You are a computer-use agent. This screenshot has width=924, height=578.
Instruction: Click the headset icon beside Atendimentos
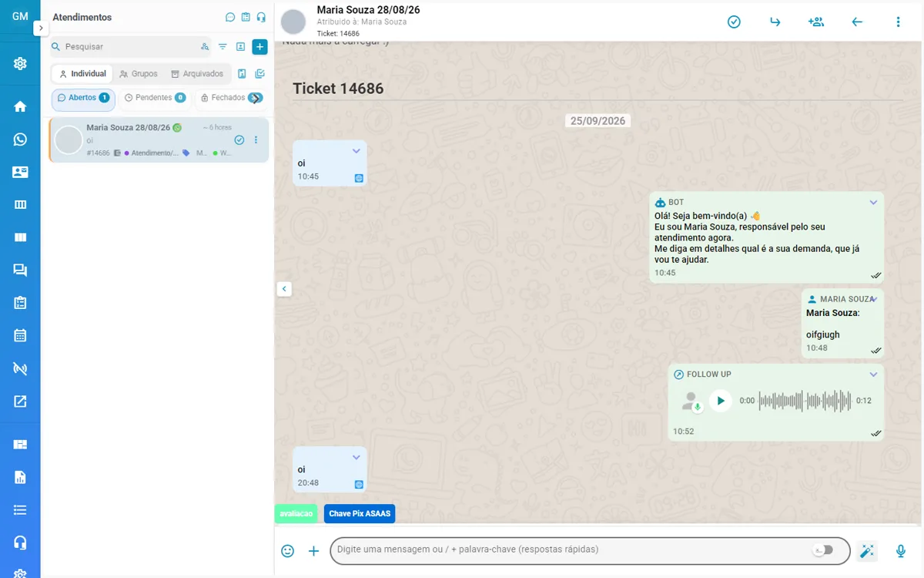click(x=261, y=17)
